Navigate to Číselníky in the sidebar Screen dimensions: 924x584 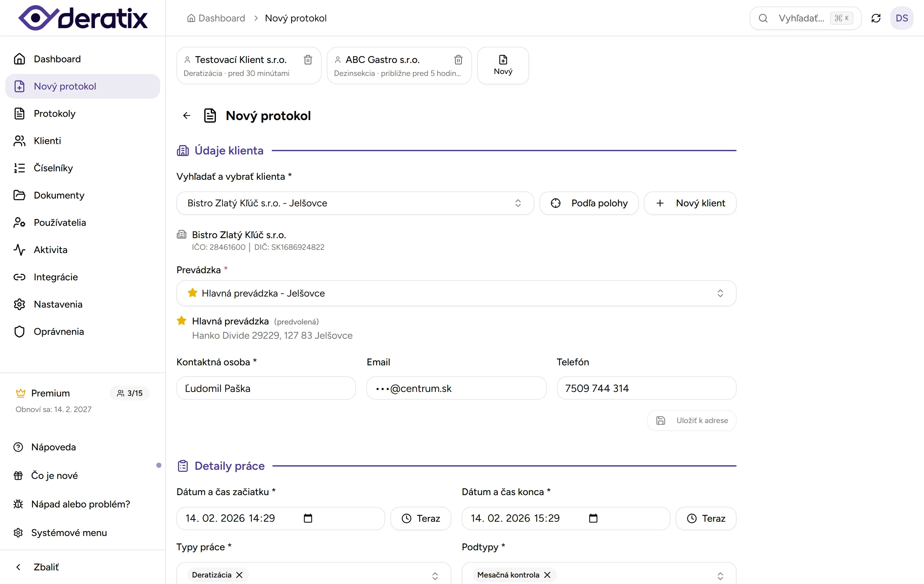[x=53, y=168]
